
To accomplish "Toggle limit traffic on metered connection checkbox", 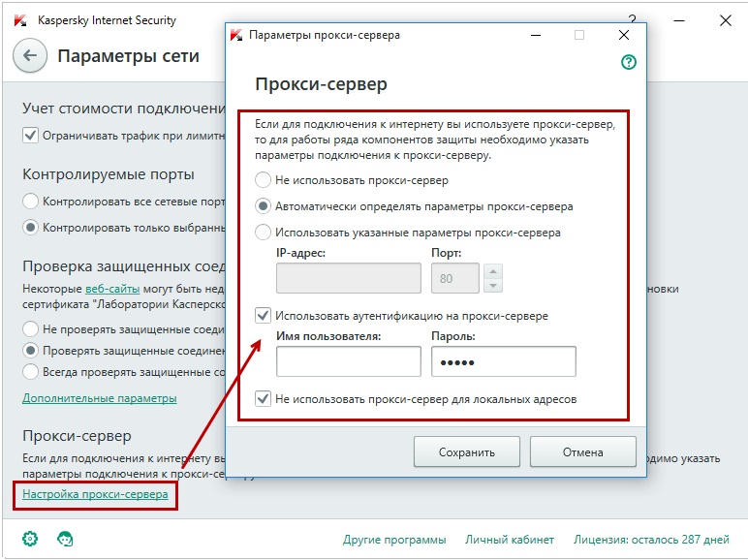I will 31,136.
